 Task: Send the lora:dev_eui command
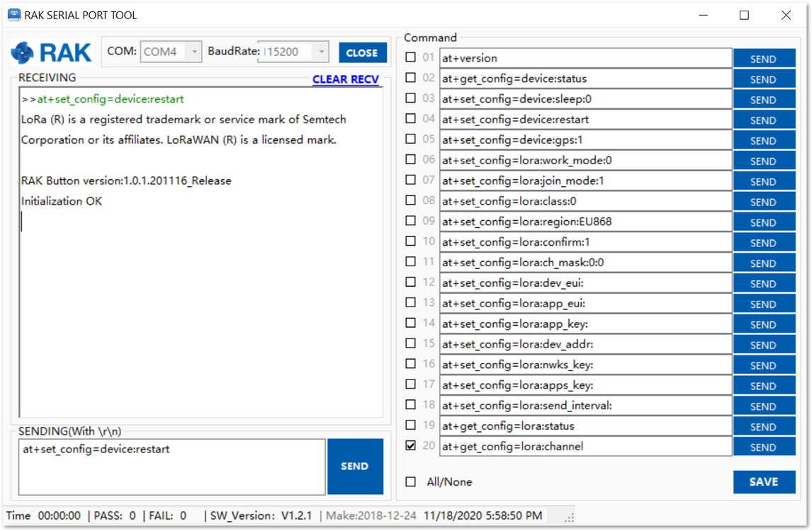click(x=764, y=283)
